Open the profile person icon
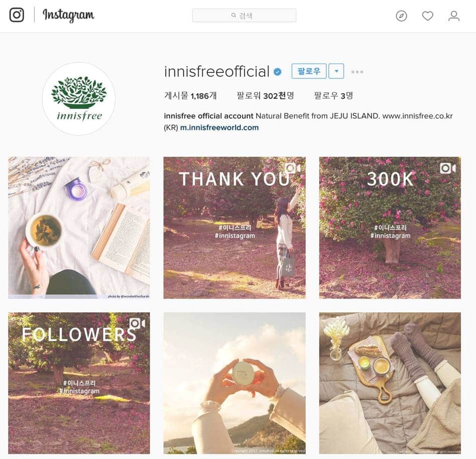 click(x=454, y=16)
